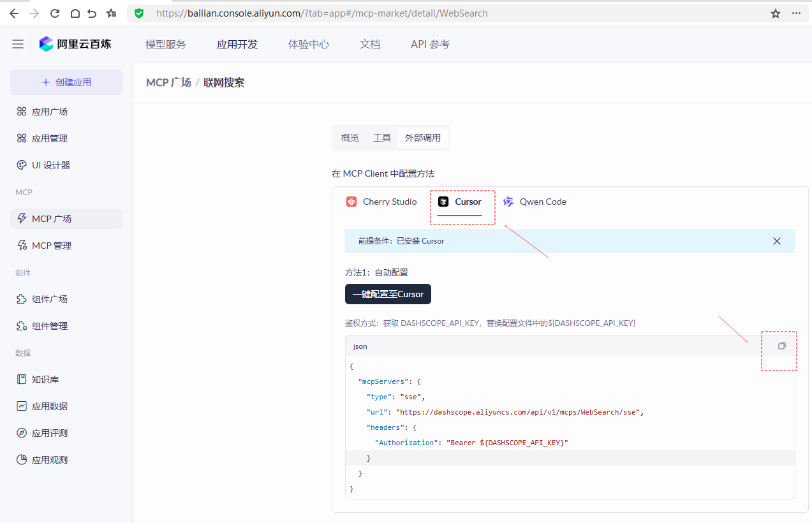This screenshot has height=523, width=812.
Task: Open the API 参考 top menu
Action: 430,44
